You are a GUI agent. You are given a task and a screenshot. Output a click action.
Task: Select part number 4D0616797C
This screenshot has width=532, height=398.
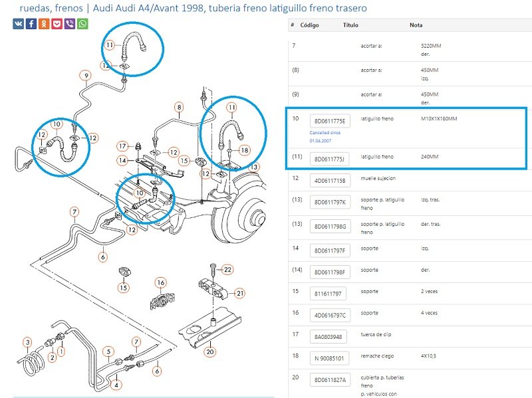pyautogui.click(x=330, y=316)
